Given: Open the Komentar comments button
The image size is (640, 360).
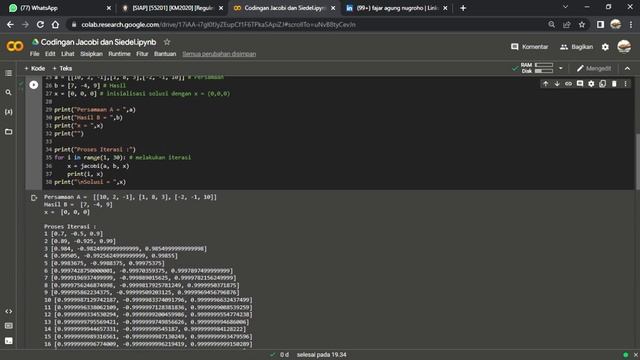Looking at the screenshot, I should click(529, 47).
